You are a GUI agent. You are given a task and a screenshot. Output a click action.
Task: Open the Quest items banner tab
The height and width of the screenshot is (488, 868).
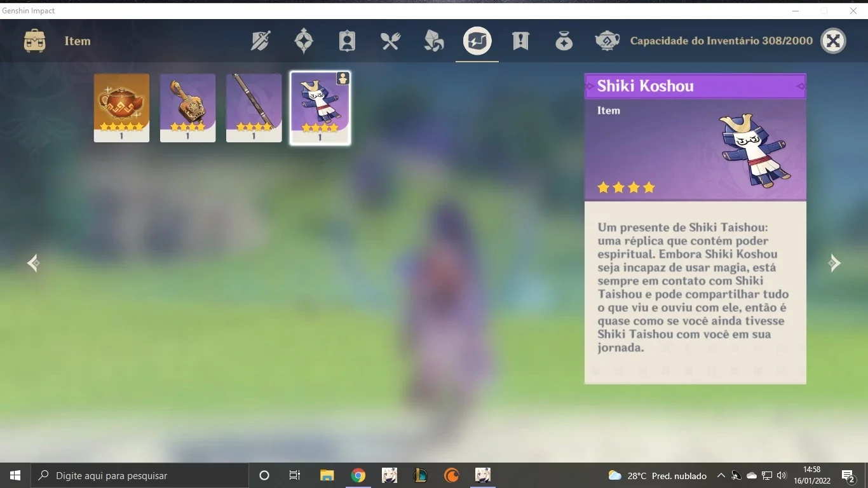pyautogui.click(x=520, y=41)
